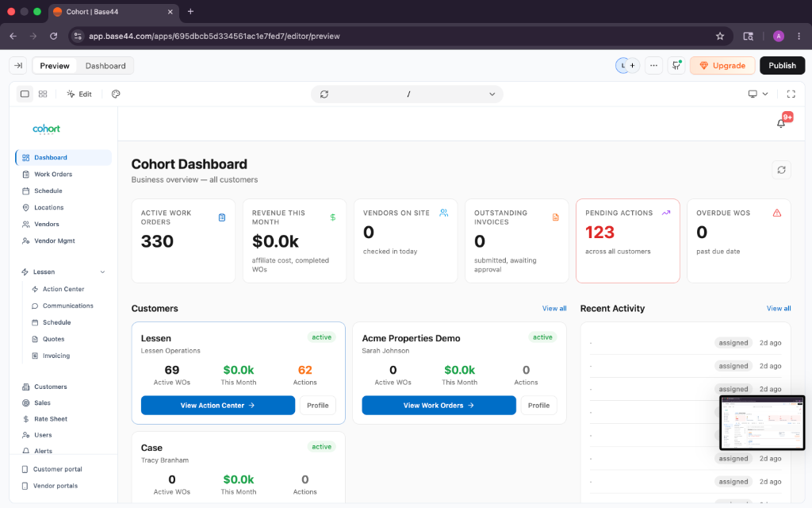Invite collaborator with plus avatar button
The image size is (812, 508).
pyautogui.click(x=632, y=65)
